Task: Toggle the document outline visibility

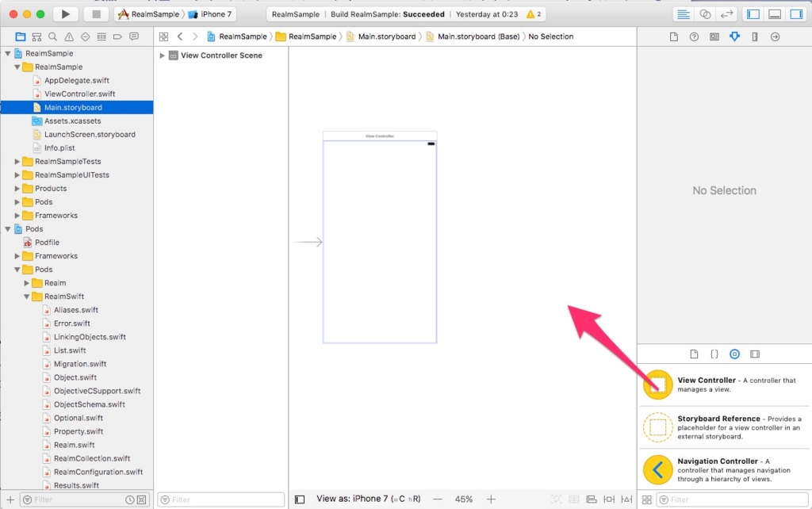Action: coord(299,499)
